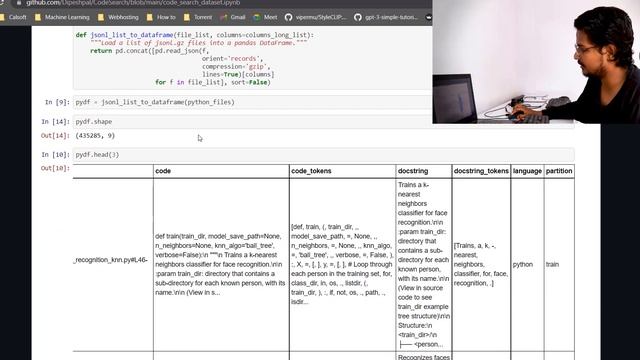The width and height of the screenshot is (640, 360).
Task: Click the github.com URL in address bar
Action: pos(133,3)
